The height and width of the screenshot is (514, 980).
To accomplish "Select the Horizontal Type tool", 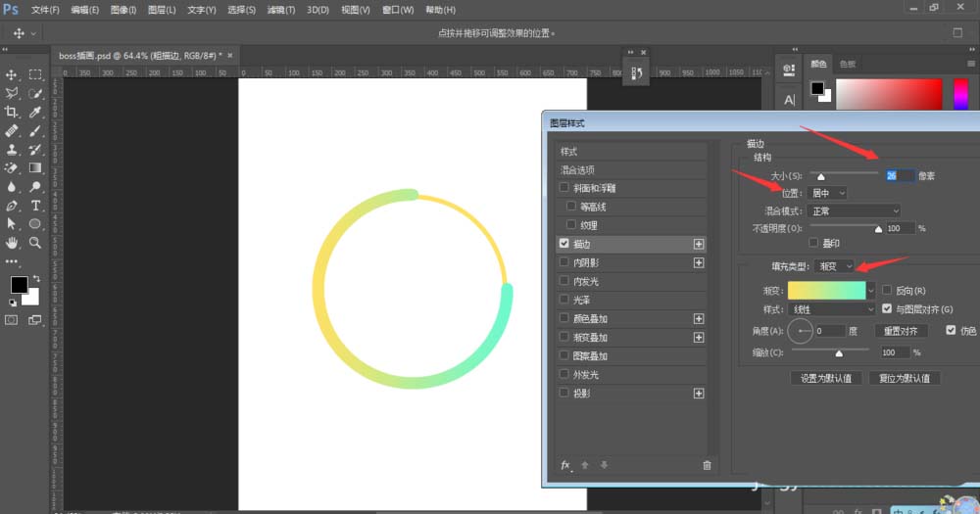I will click(35, 206).
